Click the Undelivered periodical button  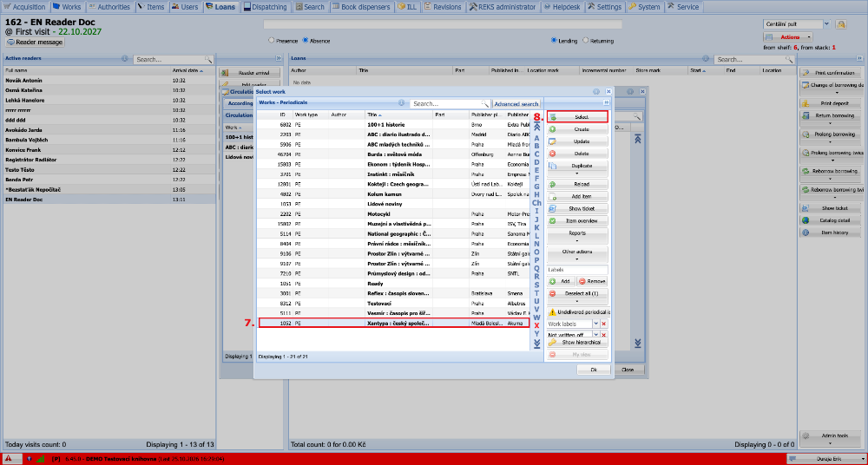578,311
